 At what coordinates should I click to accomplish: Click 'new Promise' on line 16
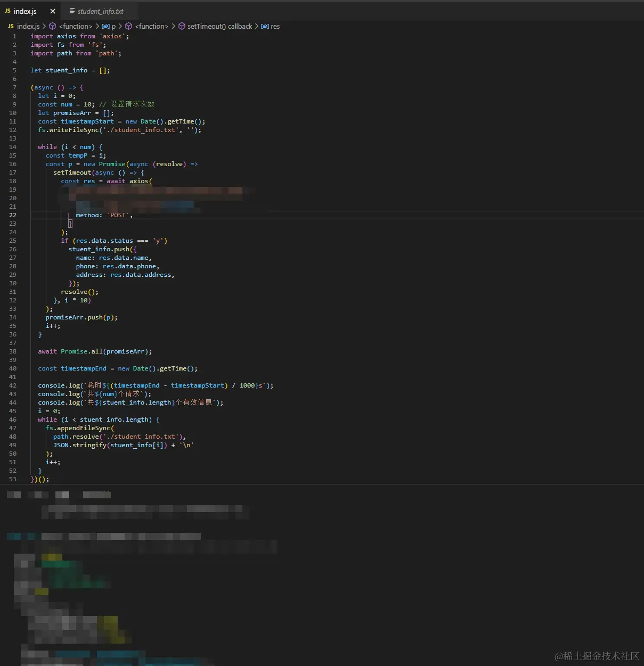[x=104, y=164]
